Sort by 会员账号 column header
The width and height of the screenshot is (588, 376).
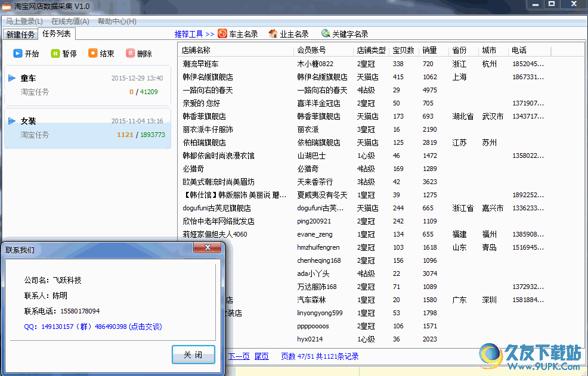(x=324, y=50)
